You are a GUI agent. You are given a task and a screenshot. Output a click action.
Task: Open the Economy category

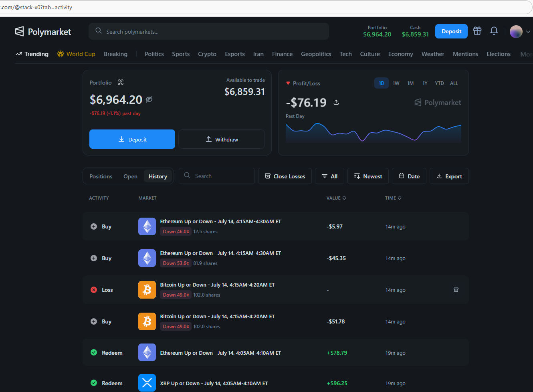click(400, 54)
